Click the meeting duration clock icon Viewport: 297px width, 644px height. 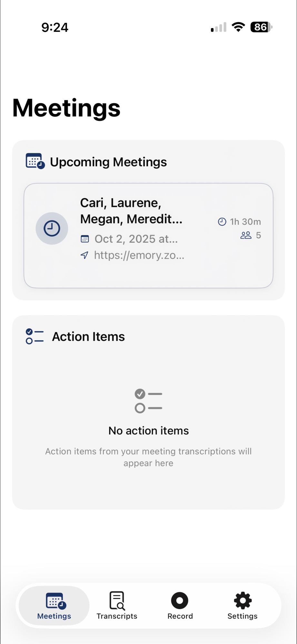222,222
